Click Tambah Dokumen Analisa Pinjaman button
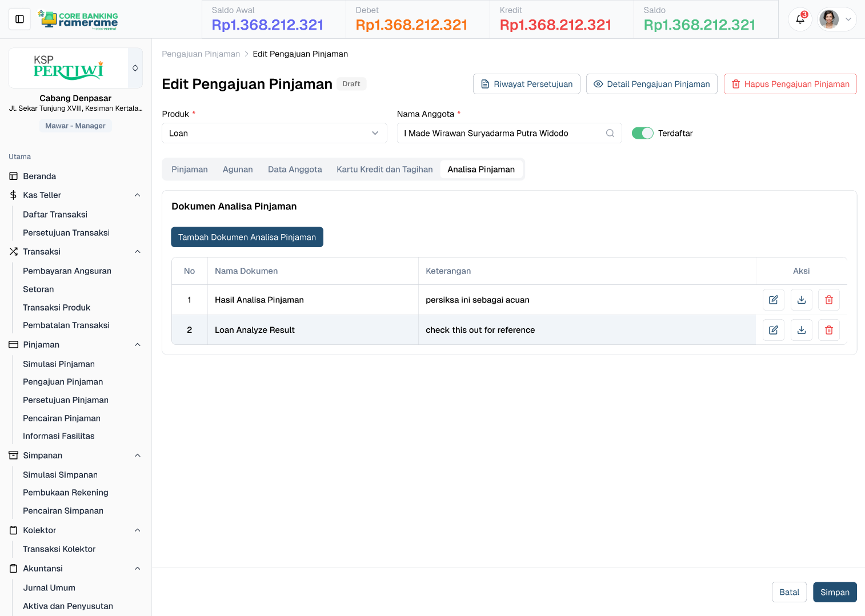The height and width of the screenshot is (616, 865). (x=247, y=237)
